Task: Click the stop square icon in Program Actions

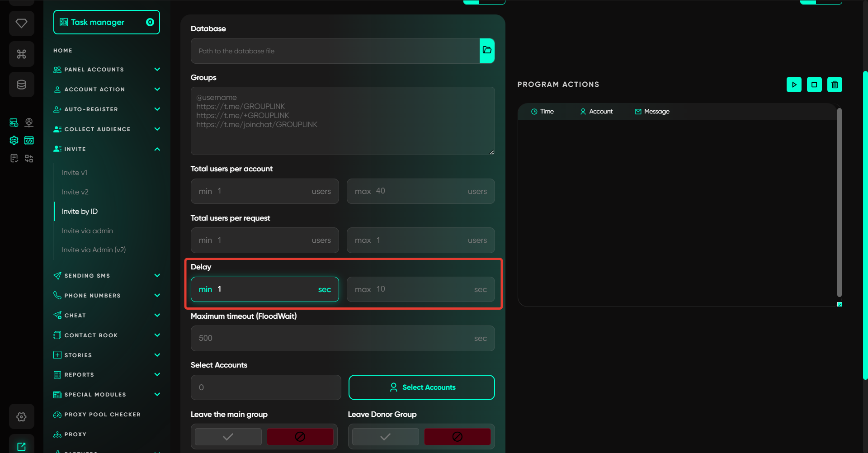Action: coord(814,85)
